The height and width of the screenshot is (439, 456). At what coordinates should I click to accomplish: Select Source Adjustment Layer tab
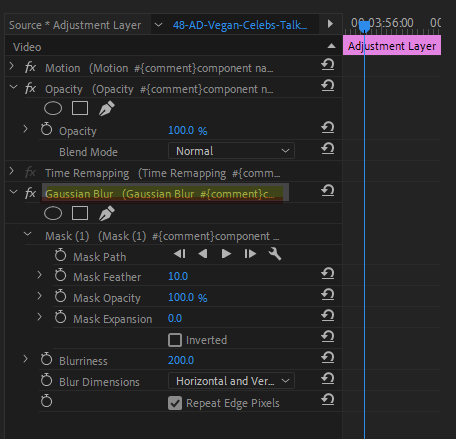75,25
